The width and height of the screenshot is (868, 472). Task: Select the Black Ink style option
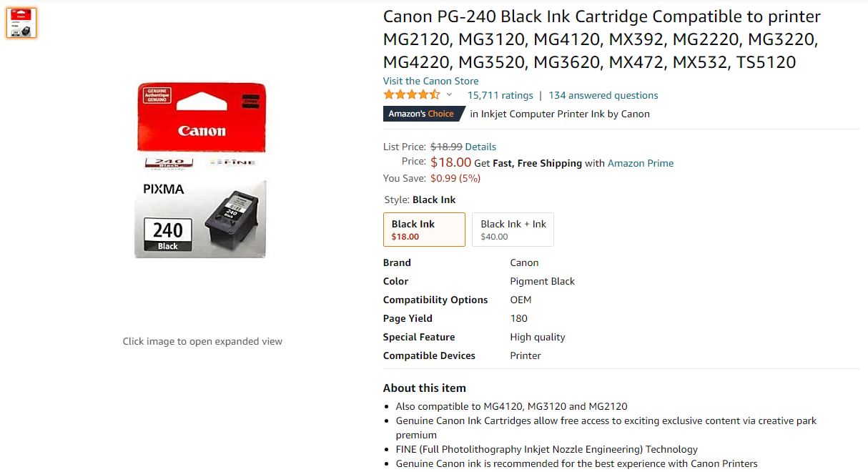[424, 229]
